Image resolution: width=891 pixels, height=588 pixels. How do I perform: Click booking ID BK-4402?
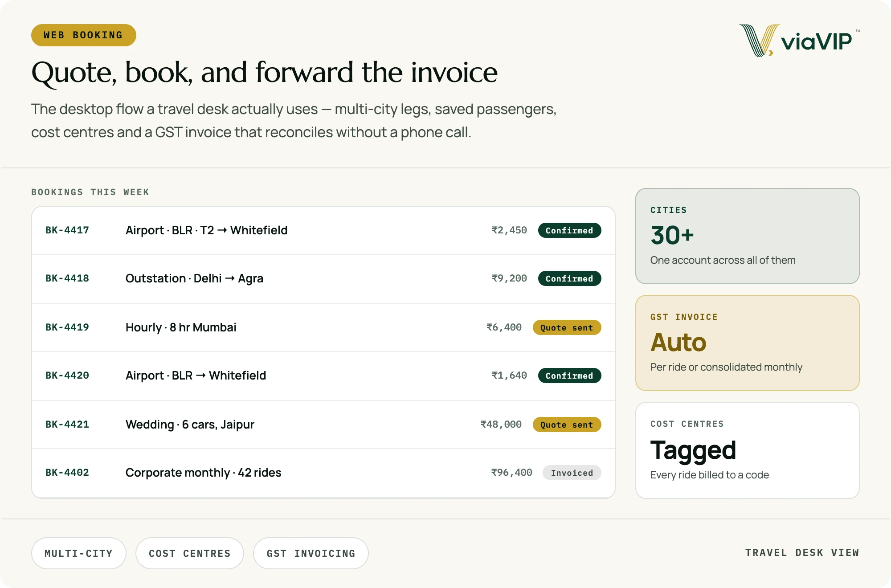(x=67, y=473)
